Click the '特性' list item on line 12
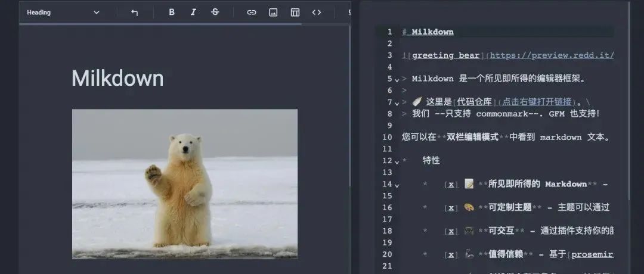This screenshot has height=274, width=644. point(431,160)
